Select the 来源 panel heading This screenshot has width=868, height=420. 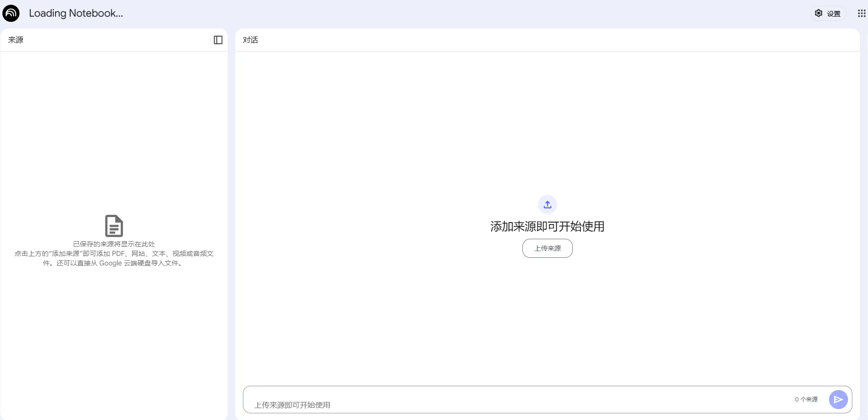pos(16,40)
